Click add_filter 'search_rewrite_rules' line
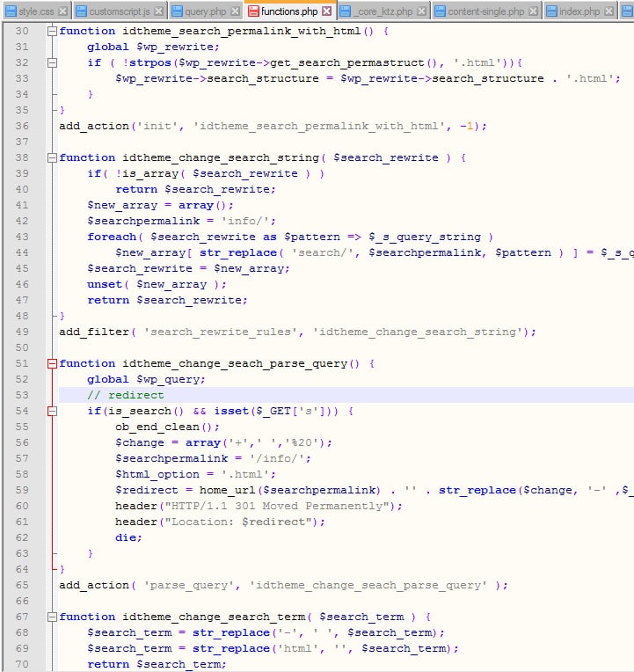 coord(297,332)
